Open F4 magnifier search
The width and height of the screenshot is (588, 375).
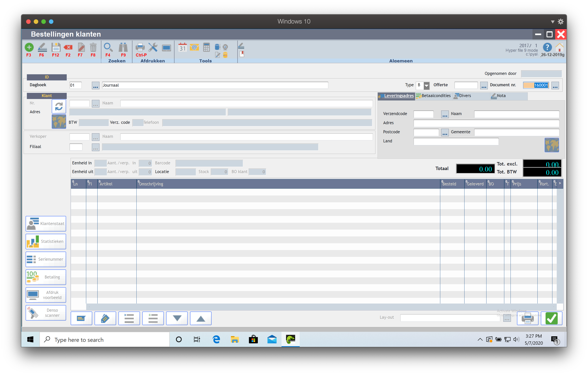108,47
